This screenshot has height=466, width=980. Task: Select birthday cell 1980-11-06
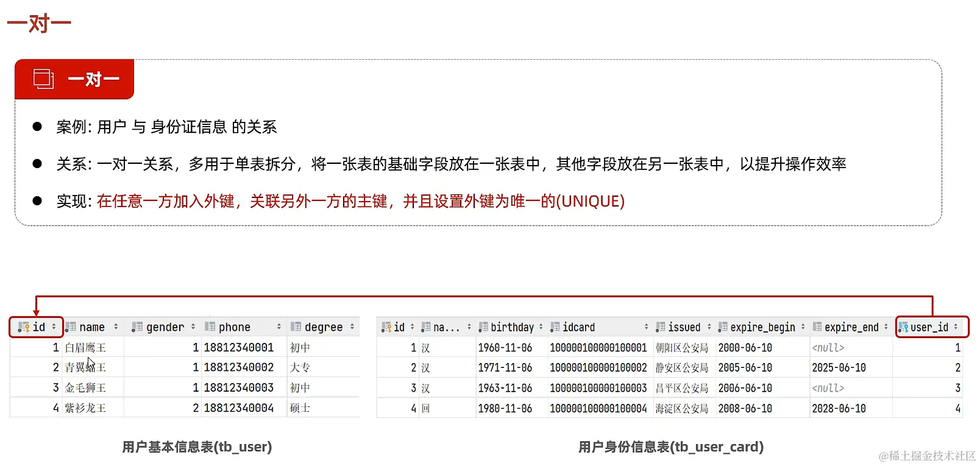[x=511, y=408]
